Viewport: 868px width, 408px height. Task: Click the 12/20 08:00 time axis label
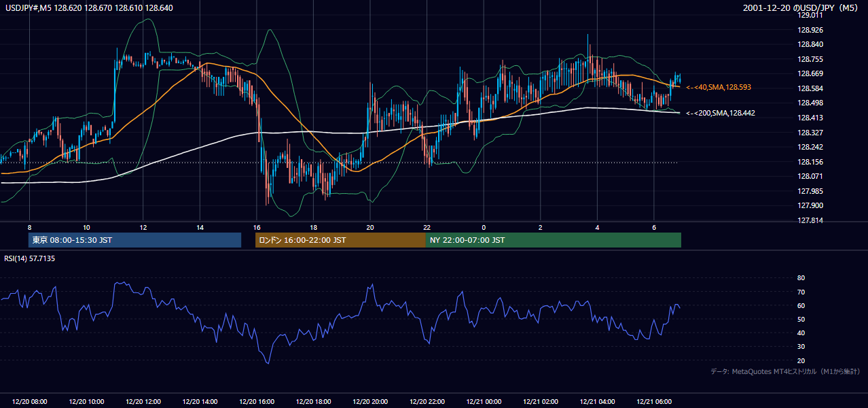(29, 402)
